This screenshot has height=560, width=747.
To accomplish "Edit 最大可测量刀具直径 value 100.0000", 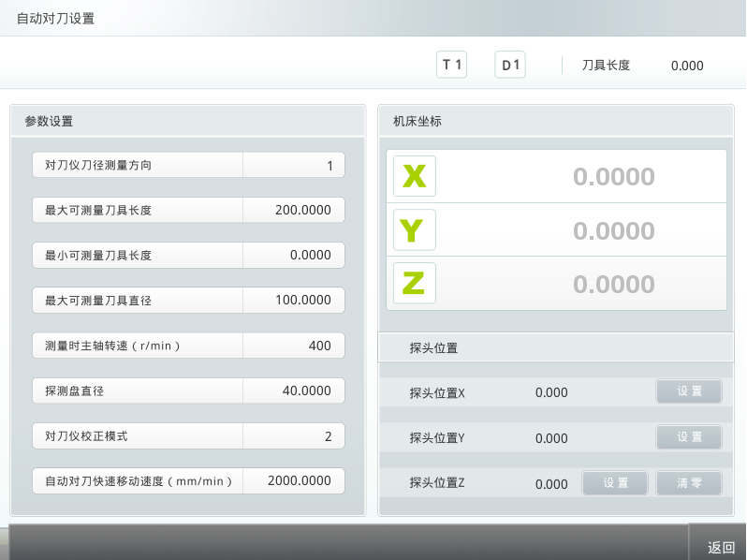I will pyautogui.click(x=293, y=301).
